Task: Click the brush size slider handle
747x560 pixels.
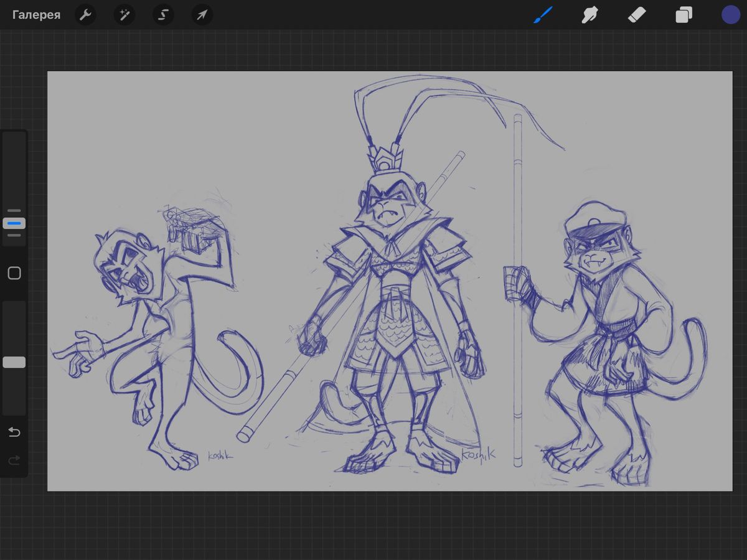Action: tap(14, 223)
